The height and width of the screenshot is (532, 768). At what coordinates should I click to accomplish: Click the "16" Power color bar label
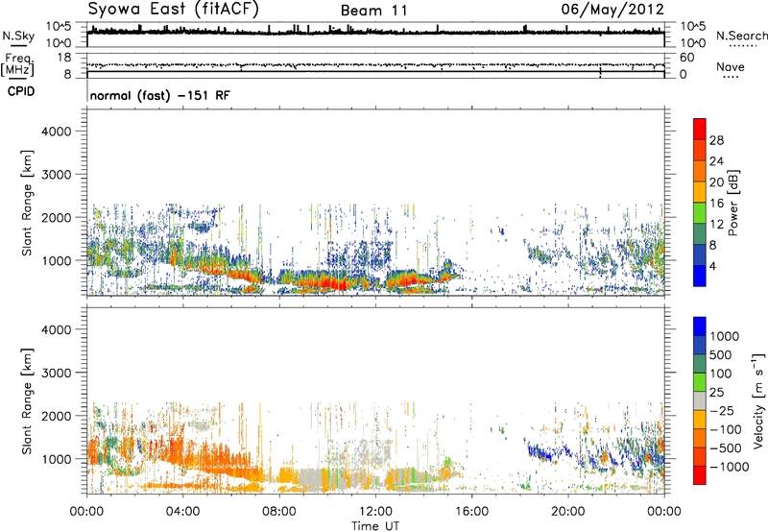pos(716,204)
